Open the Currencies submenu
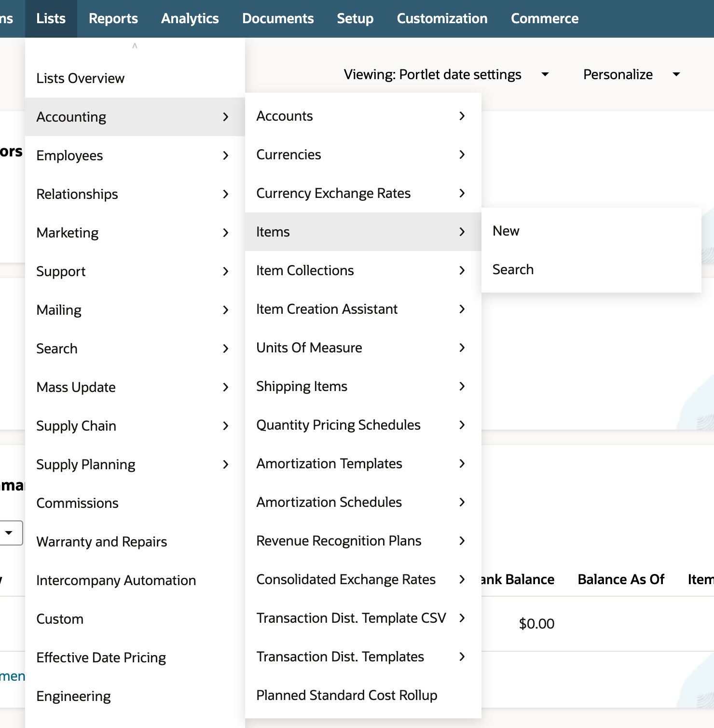The width and height of the screenshot is (714, 728). (x=363, y=154)
